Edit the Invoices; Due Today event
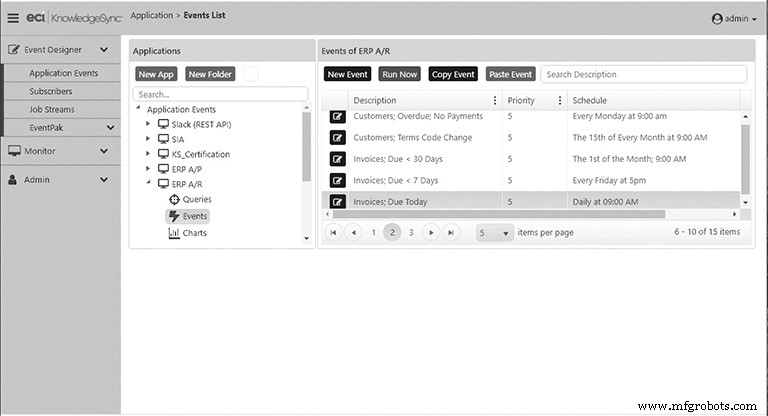This screenshot has width=768, height=416. tap(337, 201)
